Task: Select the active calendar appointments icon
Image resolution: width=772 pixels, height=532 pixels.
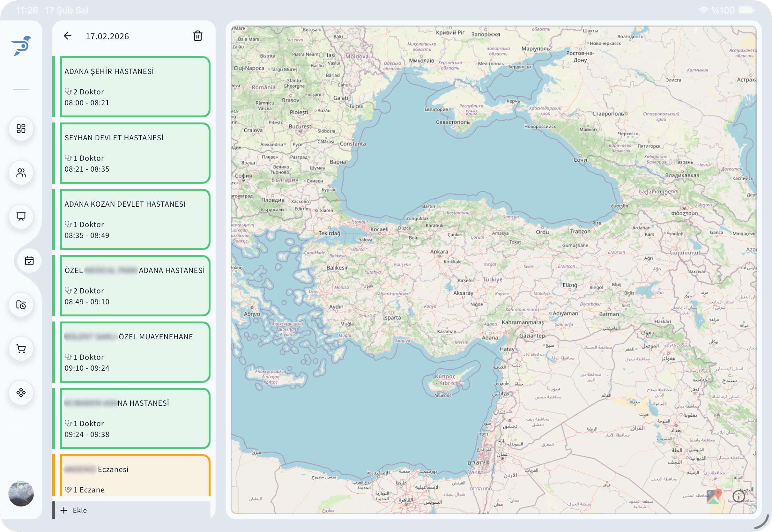Action: 30,261
